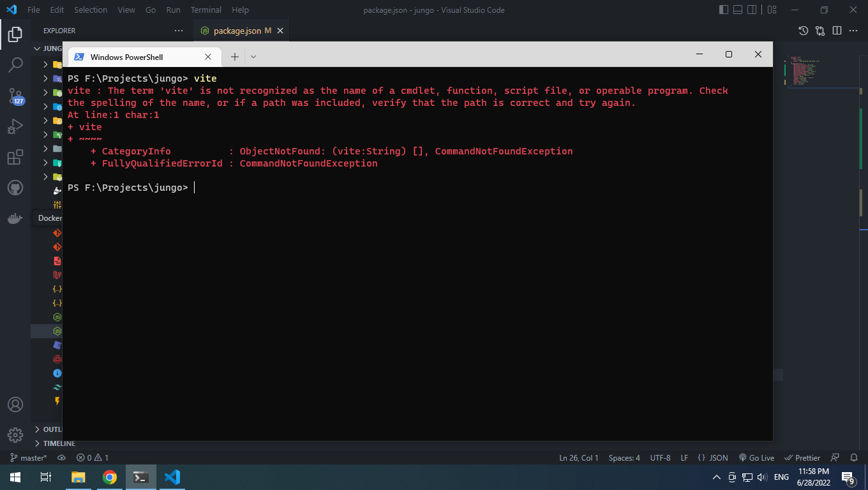Change the UTF-8 encoding in status bar
The height and width of the screenshot is (490, 868).
(661, 457)
